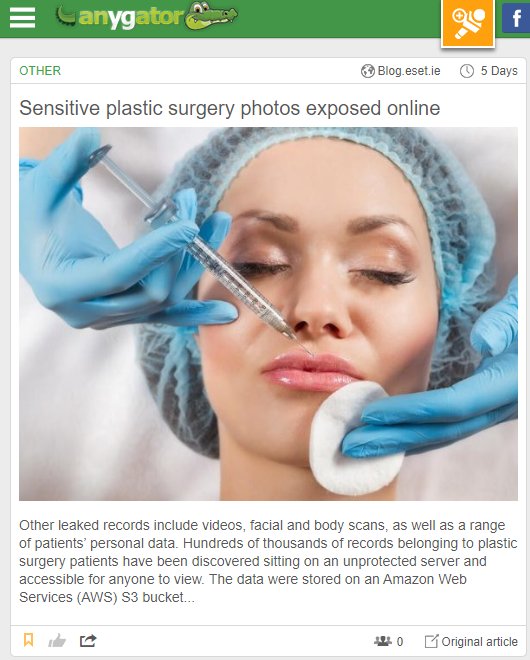Click the article summary text

point(268,561)
